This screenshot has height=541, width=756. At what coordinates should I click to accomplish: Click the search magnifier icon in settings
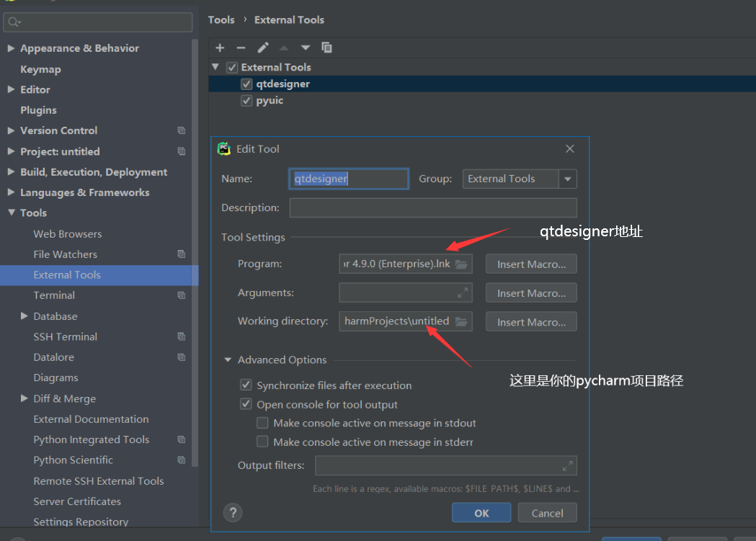tap(14, 22)
